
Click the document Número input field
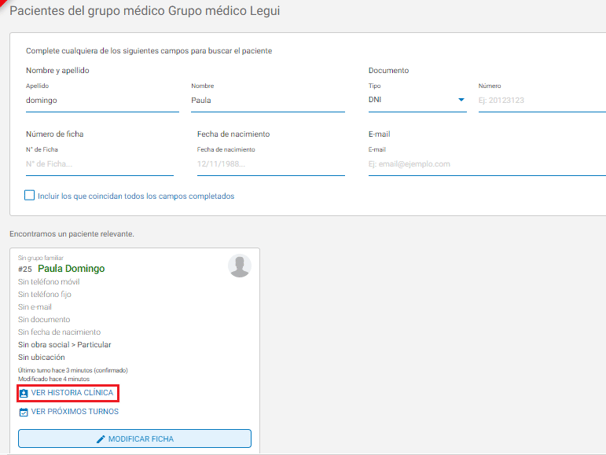pos(540,100)
